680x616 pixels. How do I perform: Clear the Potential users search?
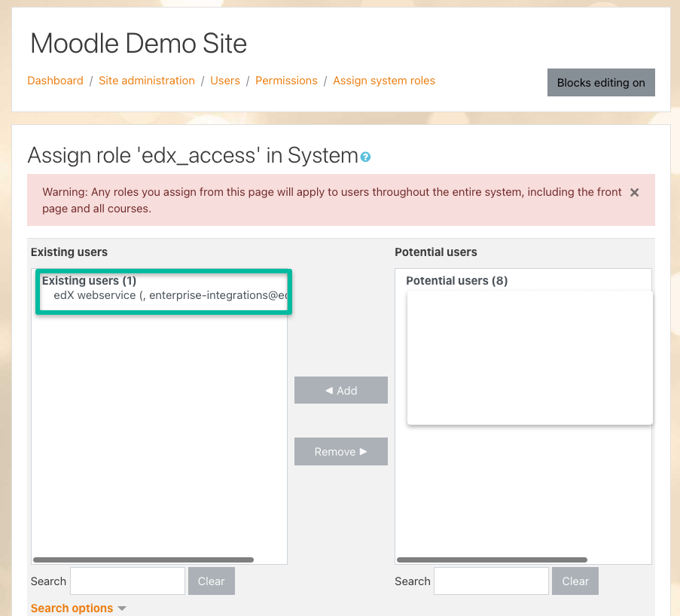[x=575, y=581]
